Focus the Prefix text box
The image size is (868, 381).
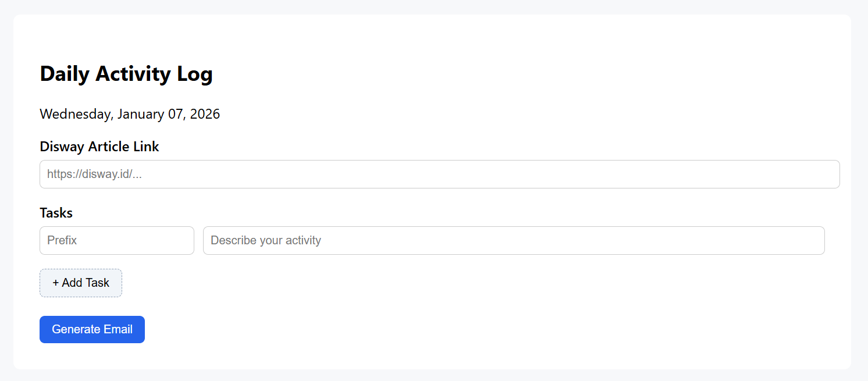coord(116,240)
